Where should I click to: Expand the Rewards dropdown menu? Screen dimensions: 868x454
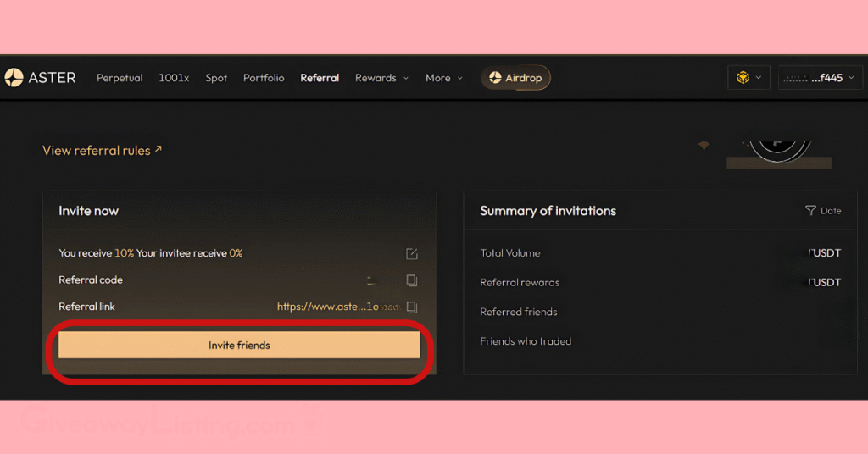[x=381, y=78]
